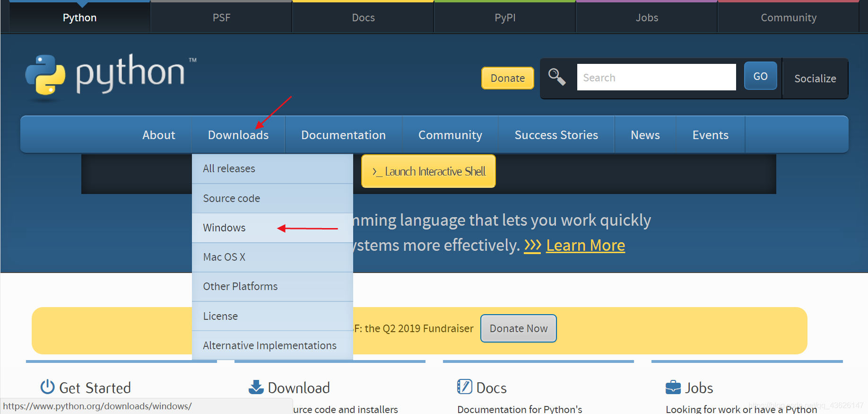This screenshot has width=868, height=414.
Task: Open the Socialize menu
Action: [815, 79]
